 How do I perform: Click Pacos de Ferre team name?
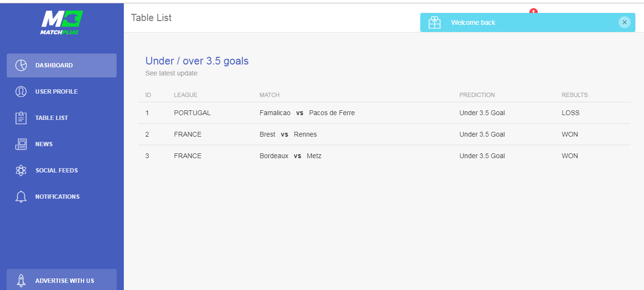click(332, 113)
